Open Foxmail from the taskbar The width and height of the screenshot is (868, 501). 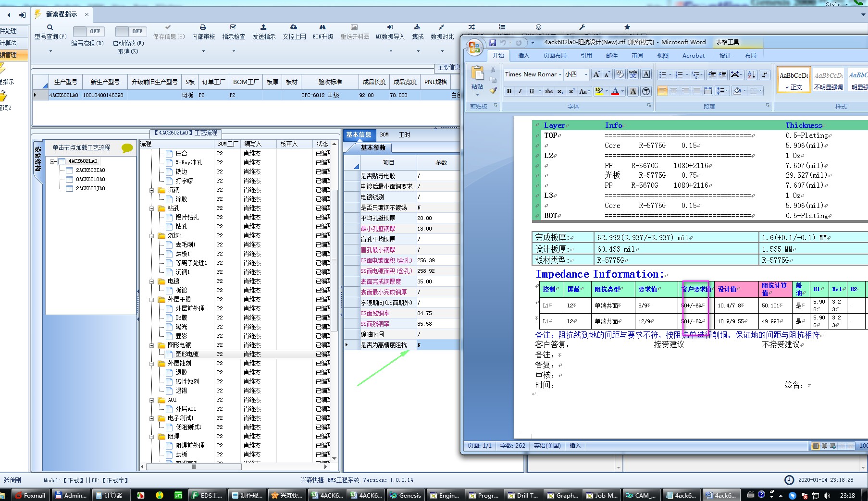pos(30,495)
